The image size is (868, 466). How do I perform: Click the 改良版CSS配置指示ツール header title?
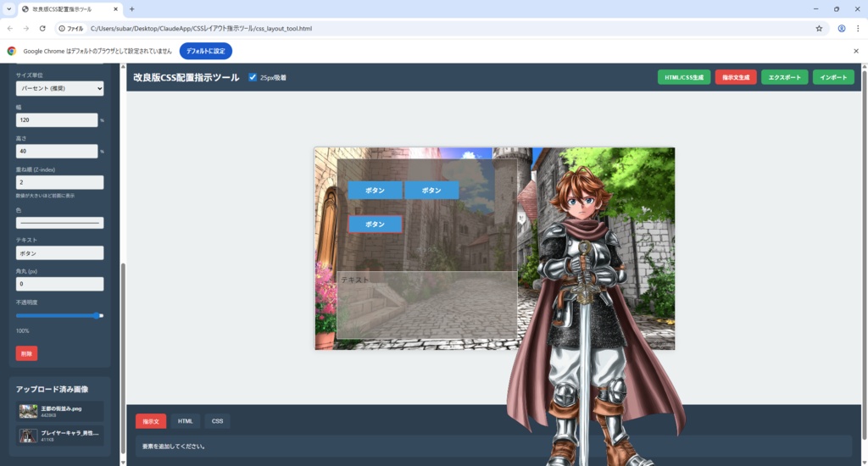coord(186,77)
